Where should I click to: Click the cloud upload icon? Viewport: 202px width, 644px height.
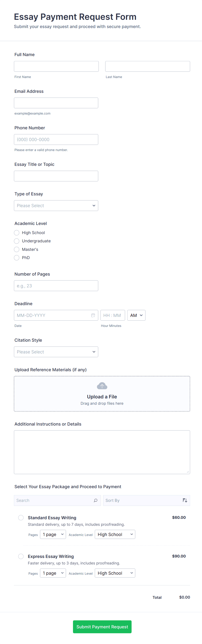coord(102,386)
